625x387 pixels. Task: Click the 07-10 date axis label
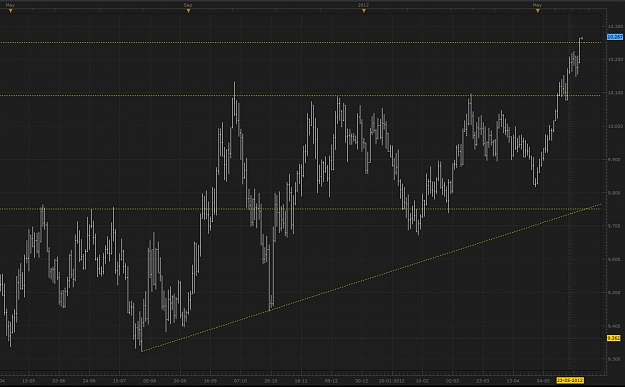240,381
